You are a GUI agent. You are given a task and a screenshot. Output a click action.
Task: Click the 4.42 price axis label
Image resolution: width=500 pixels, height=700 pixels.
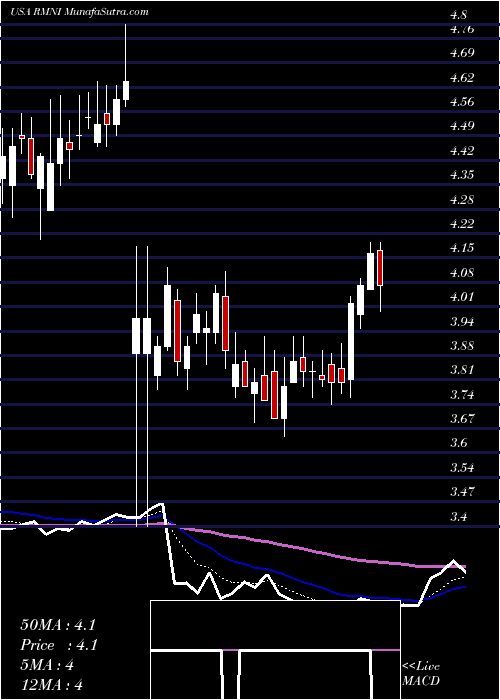[462, 151]
